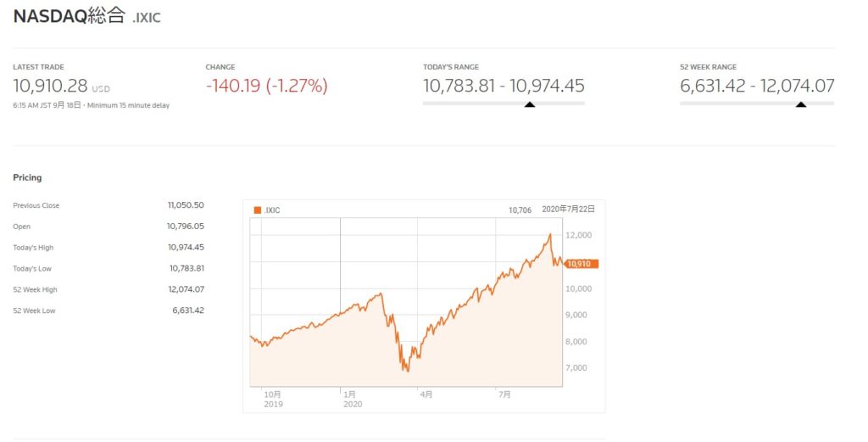Click the 1月 2020 axis label
868x442 pixels.
(353, 400)
